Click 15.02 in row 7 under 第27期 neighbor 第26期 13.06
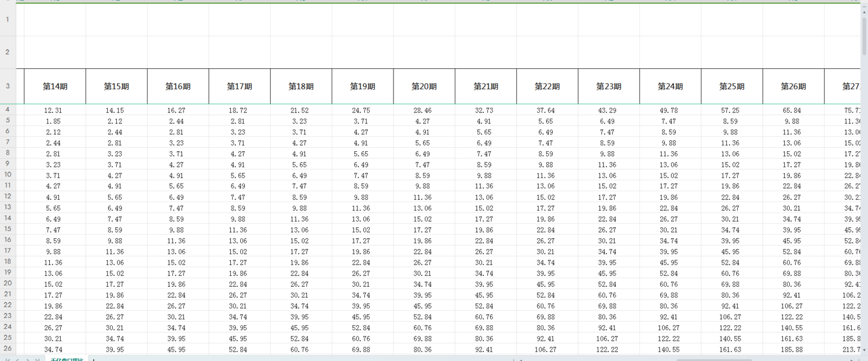 (x=843, y=143)
